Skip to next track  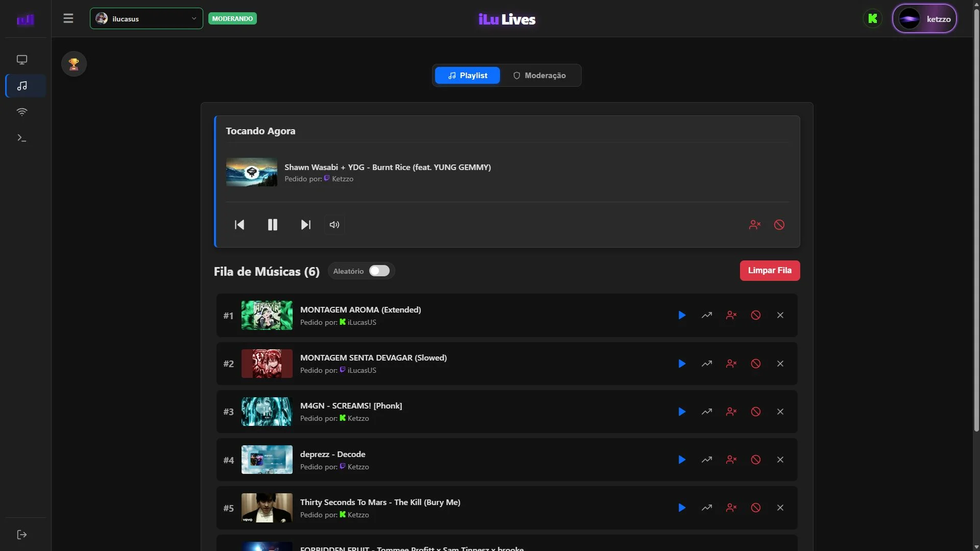[305, 225]
